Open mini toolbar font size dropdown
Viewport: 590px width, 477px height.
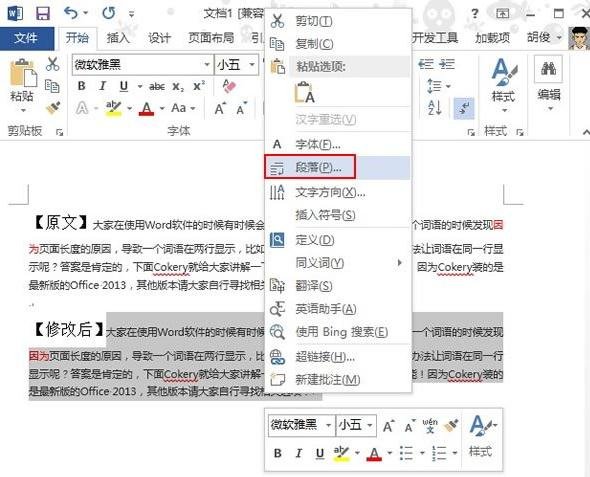click(x=370, y=425)
